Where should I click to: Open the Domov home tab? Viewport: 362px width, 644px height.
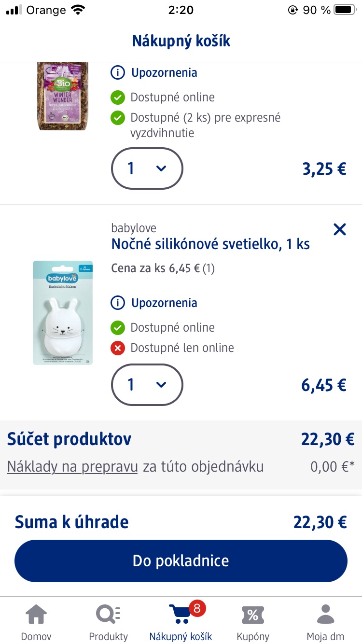[x=36, y=622]
